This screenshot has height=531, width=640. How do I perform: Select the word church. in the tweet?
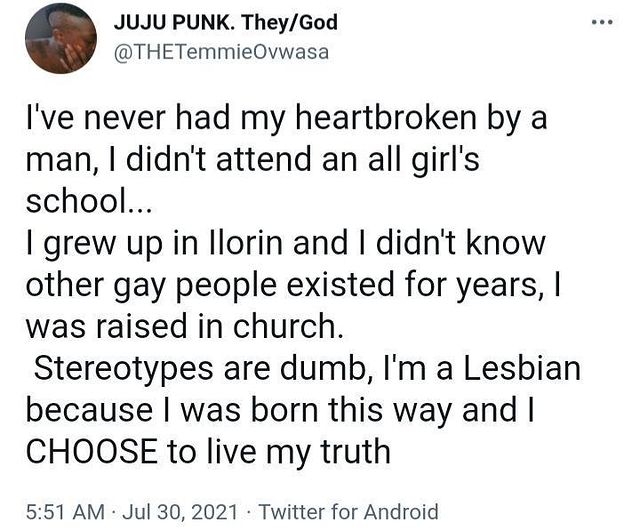pos(288,325)
